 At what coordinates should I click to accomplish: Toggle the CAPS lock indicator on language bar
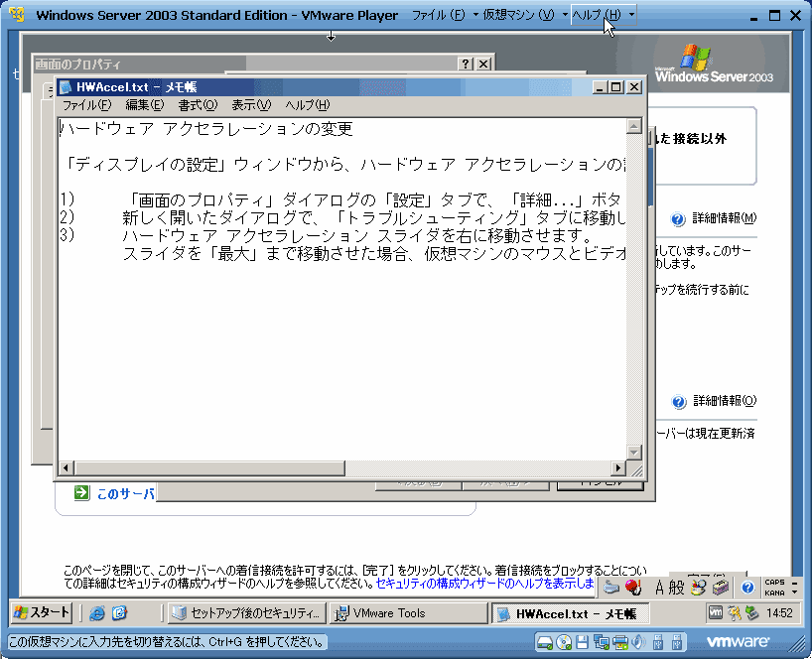[x=774, y=583]
